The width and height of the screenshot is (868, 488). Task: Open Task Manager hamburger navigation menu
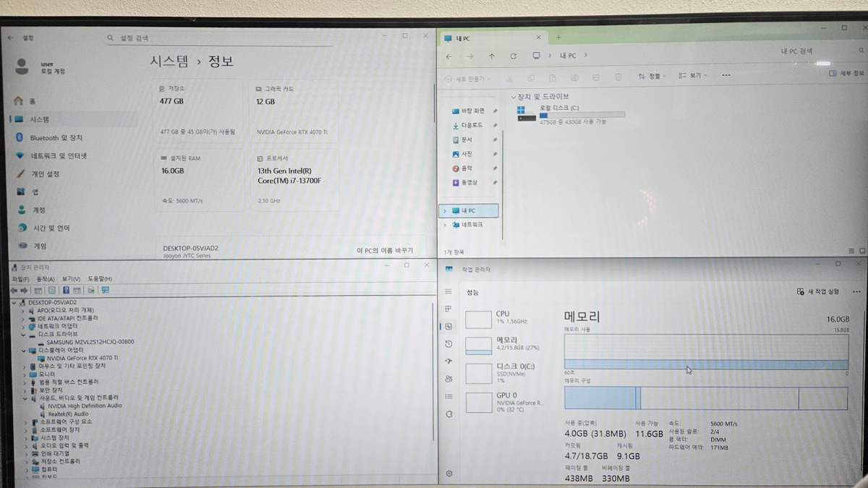(448, 292)
